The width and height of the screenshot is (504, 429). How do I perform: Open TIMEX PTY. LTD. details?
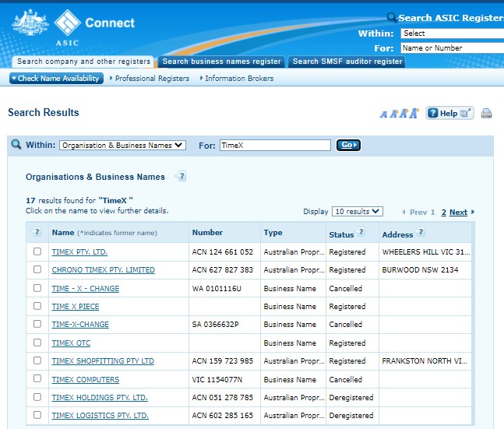coord(79,252)
